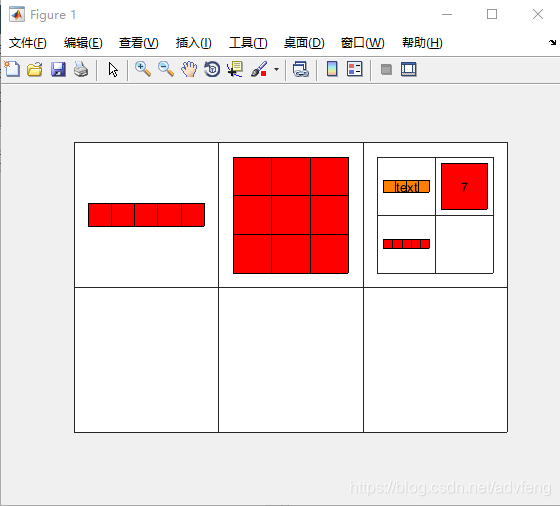
Task: Click the Show Plot Tools and Dock icon
Action: [409, 69]
